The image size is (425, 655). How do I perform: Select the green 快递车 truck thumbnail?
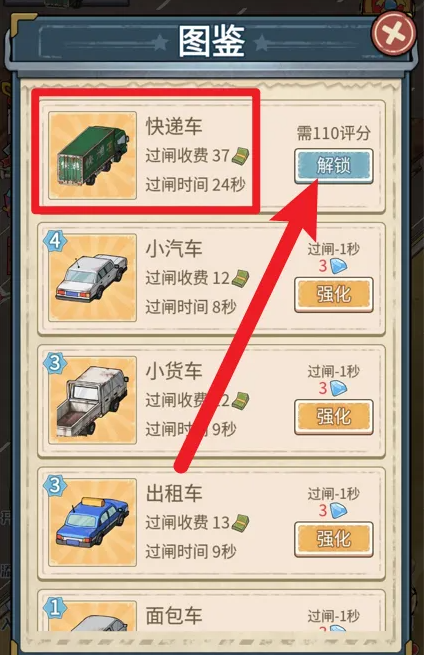(x=92, y=155)
